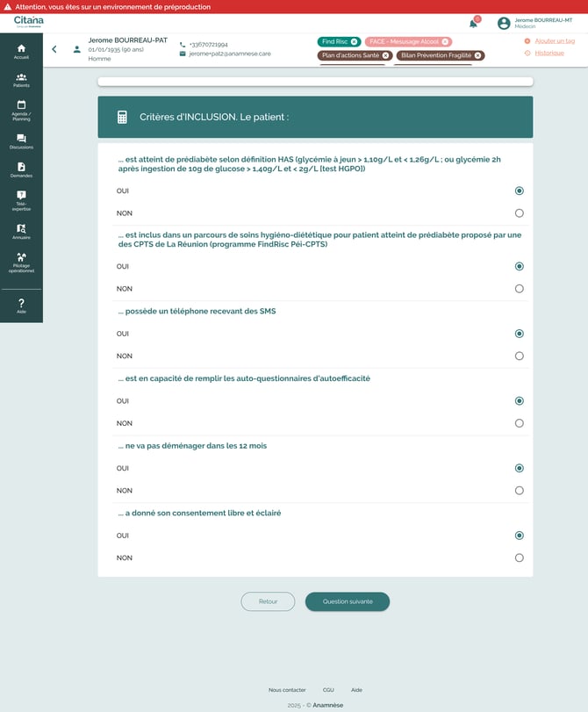This screenshot has height=712, width=588.
Task: Click the back chevron beside patient name
Action: click(54, 49)
